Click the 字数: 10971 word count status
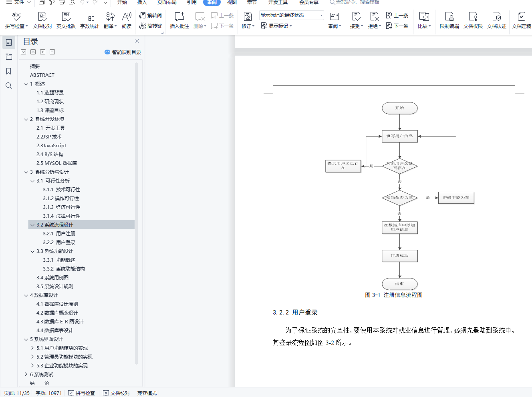The image size is (532, 397). (49, 393)
